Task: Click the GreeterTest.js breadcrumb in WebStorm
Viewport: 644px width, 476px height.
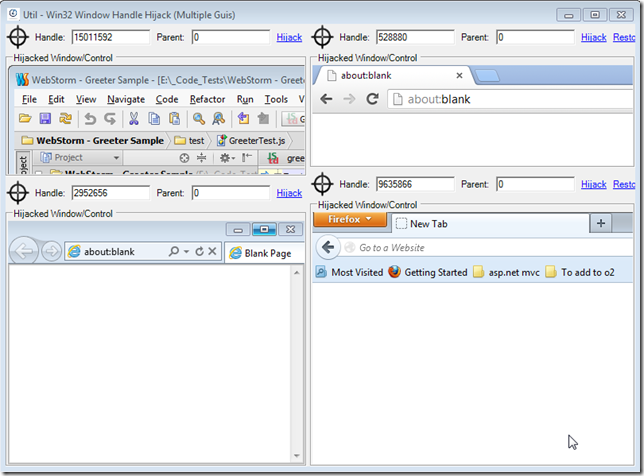Action: click(x=252, y=141)
